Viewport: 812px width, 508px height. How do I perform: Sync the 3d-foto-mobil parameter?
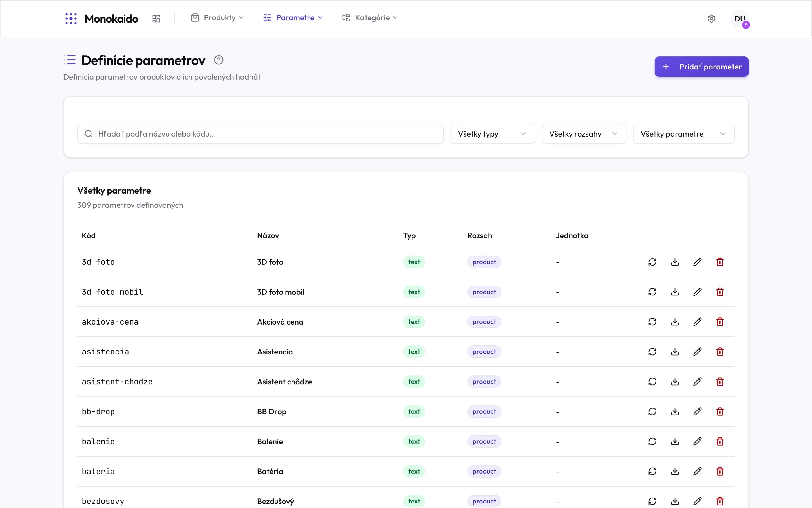652,292
